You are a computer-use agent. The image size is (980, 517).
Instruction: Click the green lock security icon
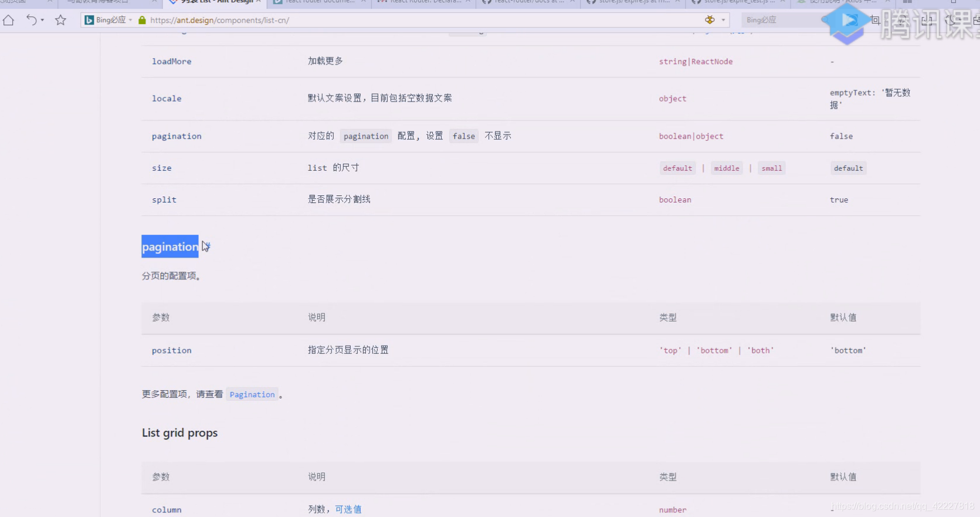coord(142,20)
